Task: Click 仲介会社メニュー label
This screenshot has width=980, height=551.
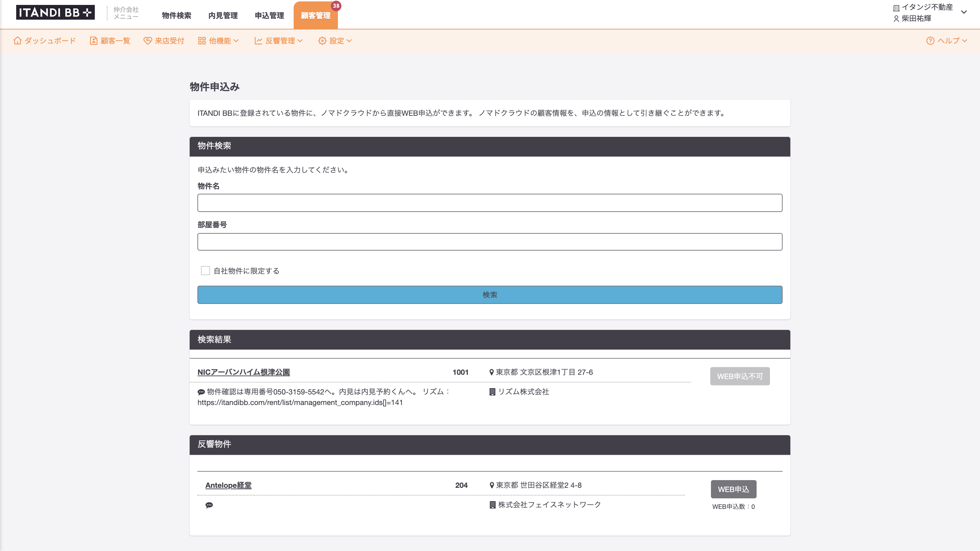Action: pos(126,13)
